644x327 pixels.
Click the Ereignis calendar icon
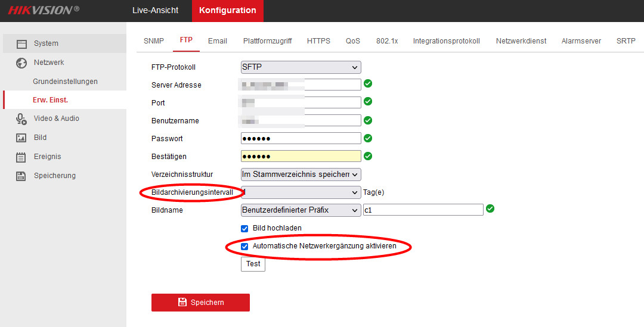click(21, 157)
